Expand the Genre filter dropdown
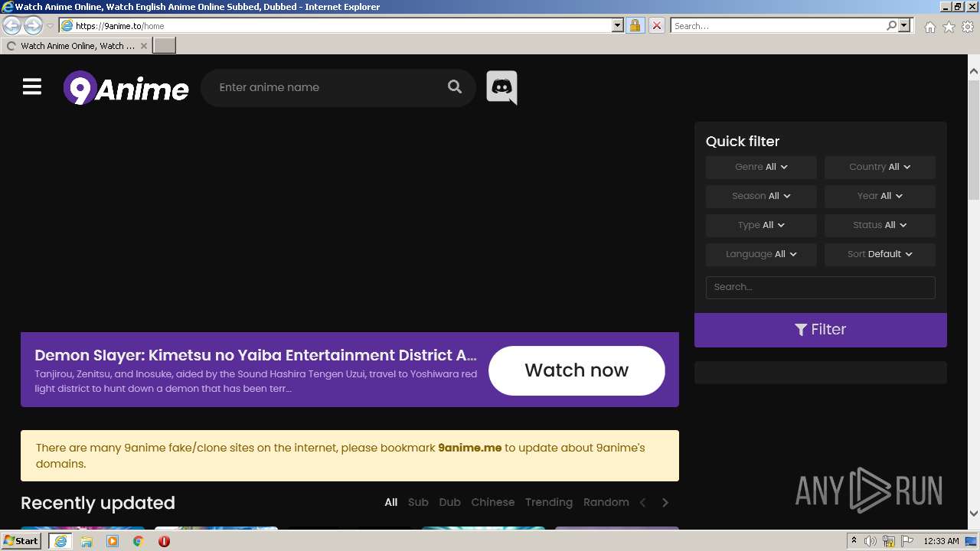The width and height of the screenshot is (980, 551). [x=761, y=167]
